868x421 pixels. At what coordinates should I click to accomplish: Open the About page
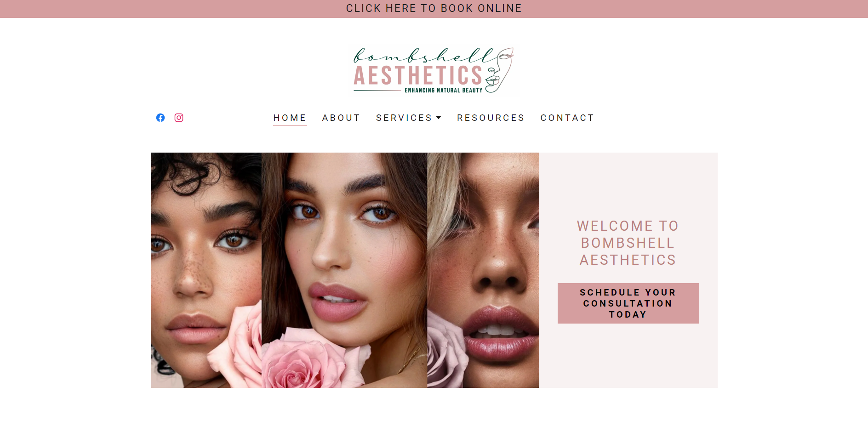341,118
